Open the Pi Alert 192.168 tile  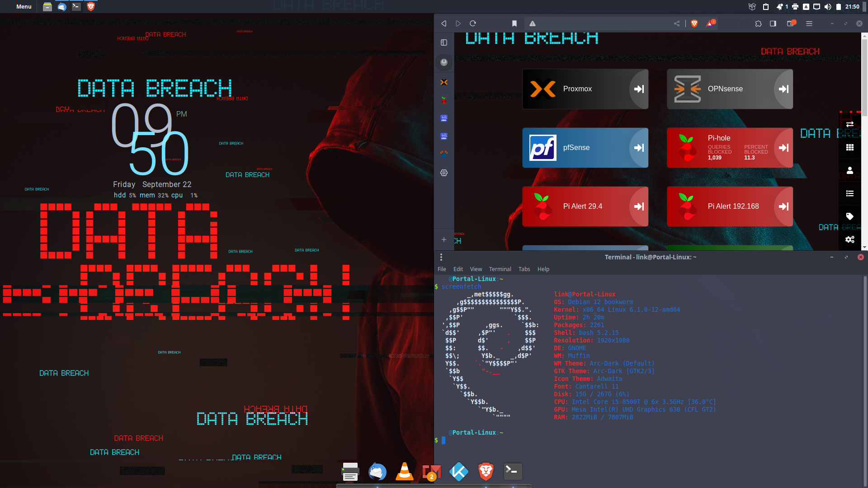(x=730, y=206)
